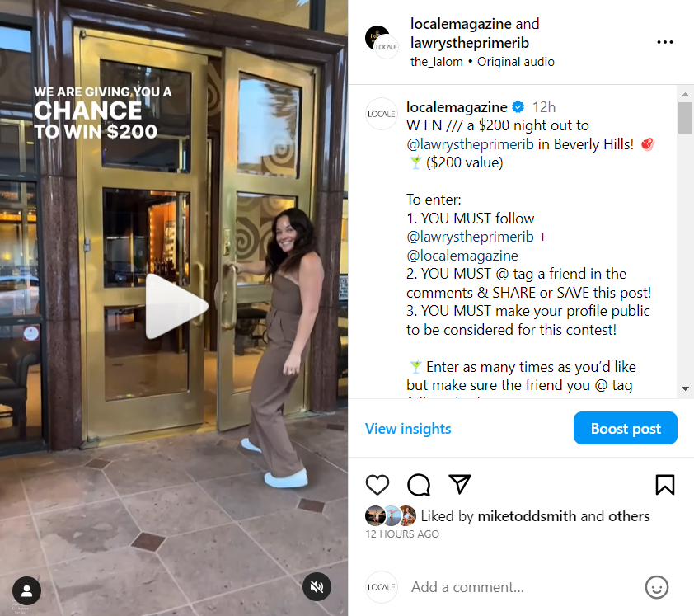The width and height of the screenshot is (694, 616).
Task: Open View insights
Action: (408, 429)
